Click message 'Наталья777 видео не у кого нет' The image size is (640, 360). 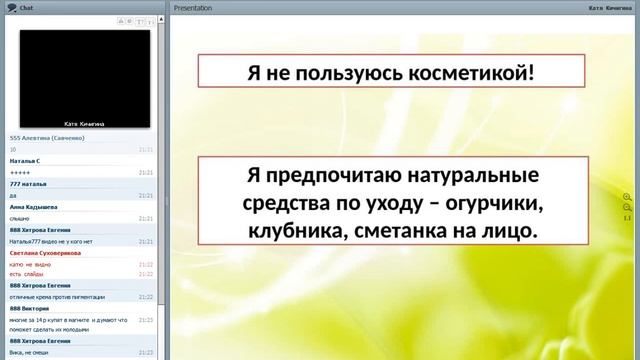(x=51, y=242)
